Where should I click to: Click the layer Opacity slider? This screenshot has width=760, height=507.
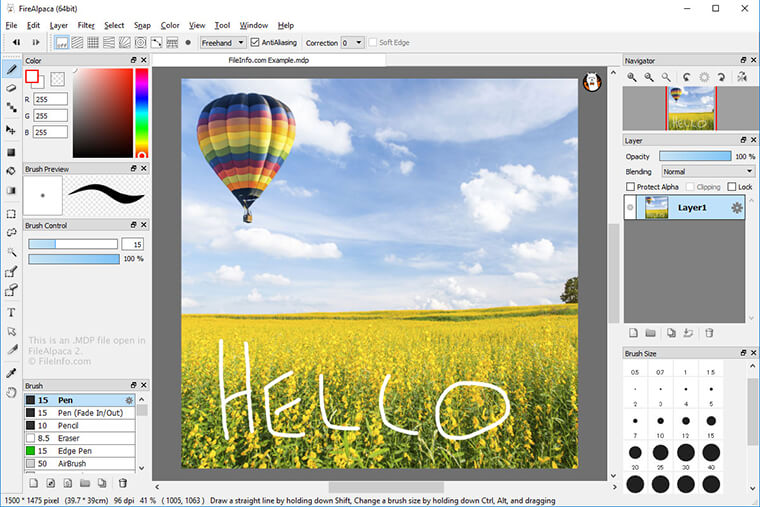click(x=694, y=156)
